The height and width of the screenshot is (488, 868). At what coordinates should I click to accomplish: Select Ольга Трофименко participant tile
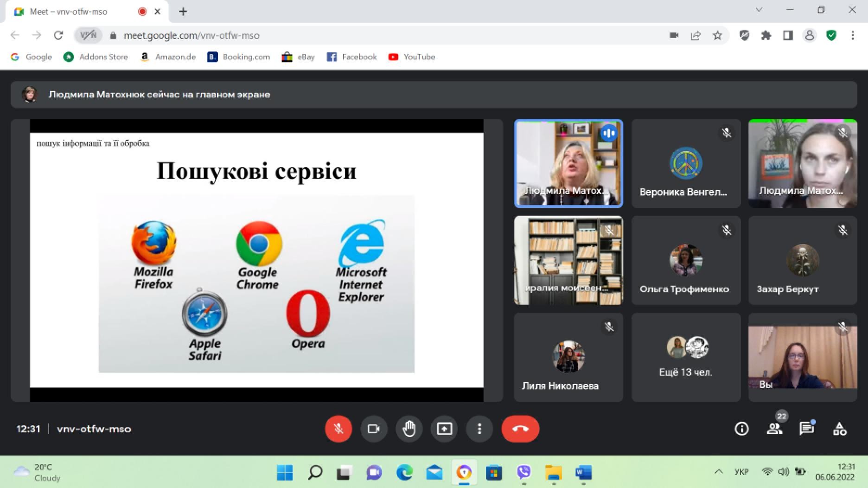click(x=686, y=260)
